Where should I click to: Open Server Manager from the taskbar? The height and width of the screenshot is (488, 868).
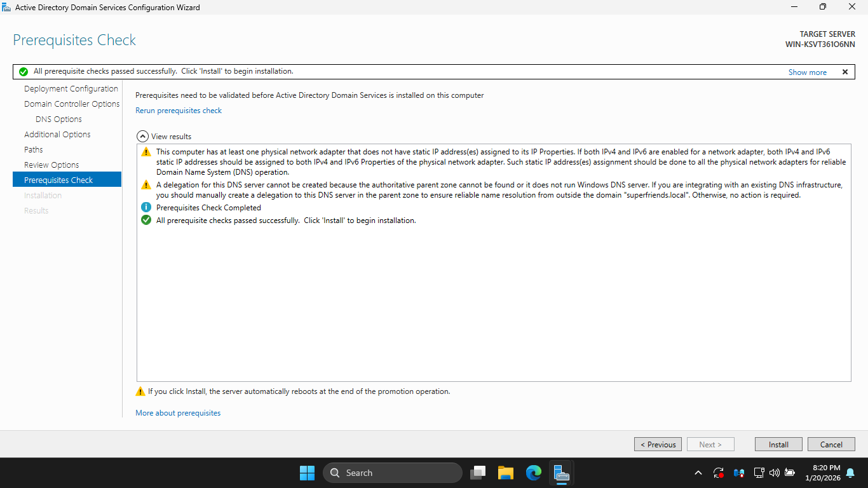[560, 473]
